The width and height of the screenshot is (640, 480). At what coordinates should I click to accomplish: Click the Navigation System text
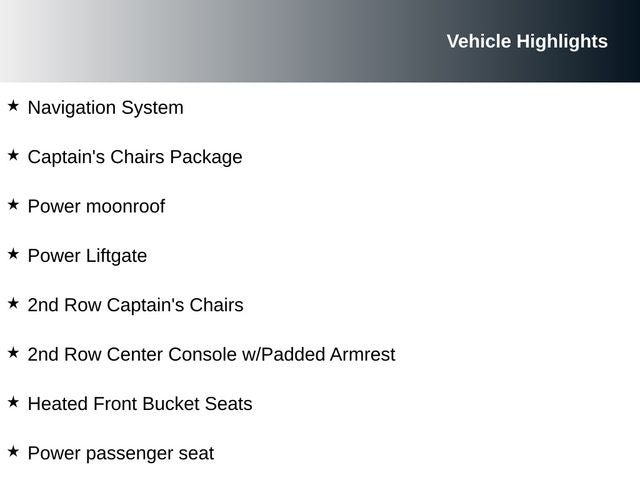point(105,108)
